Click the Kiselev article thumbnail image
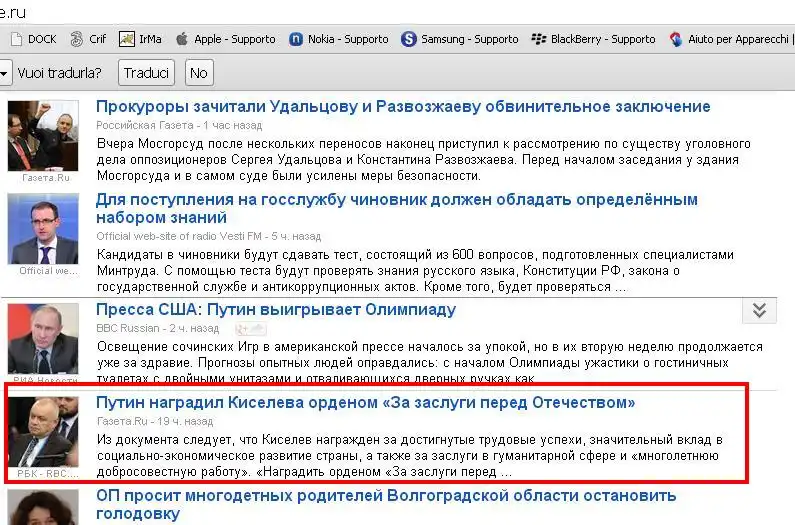Viewport: 795px width, 525px height. [43, 431]
